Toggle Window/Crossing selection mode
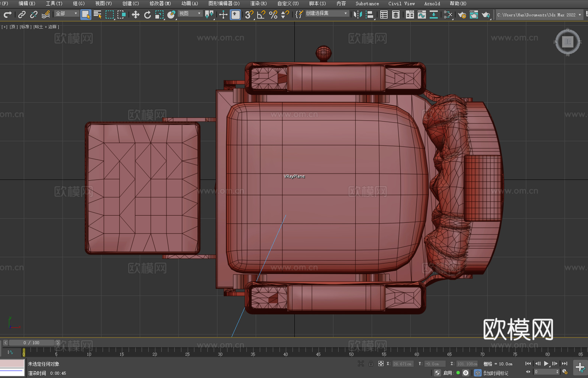Screen dimensions: 588x378 (122, 14)
